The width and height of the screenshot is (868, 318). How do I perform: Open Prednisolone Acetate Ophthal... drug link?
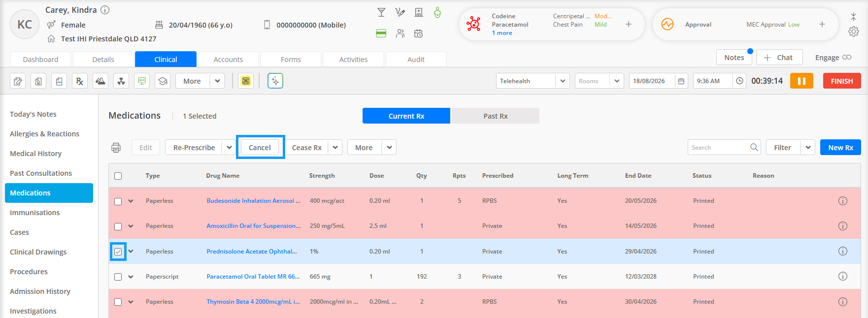tap(252, 252)
